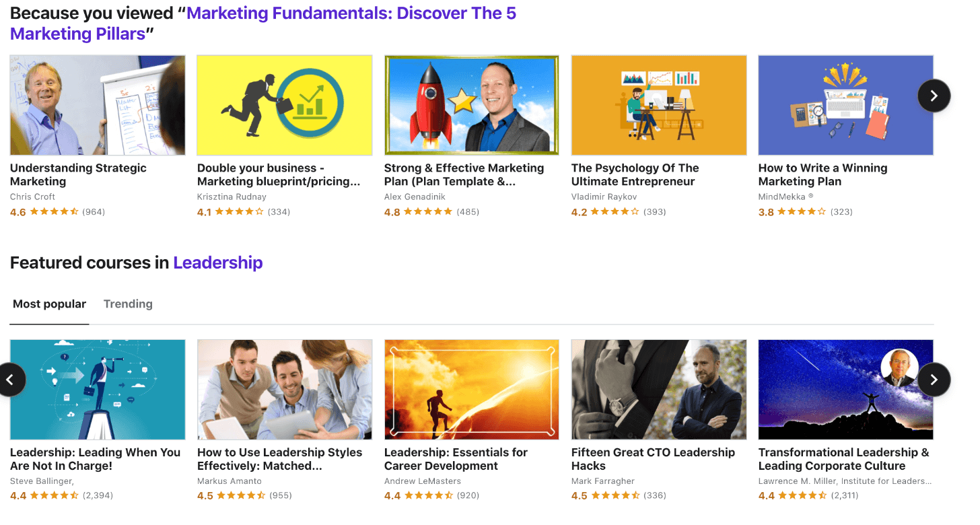Screen dimensions: 980x525
Task: Click previous arrow in Leadership courses carousel
Action: coord(10,380)
